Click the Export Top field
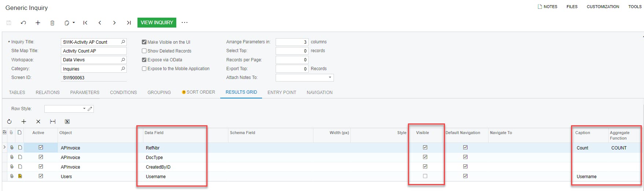This screenshot has height=191, width=644. [292, 69]
